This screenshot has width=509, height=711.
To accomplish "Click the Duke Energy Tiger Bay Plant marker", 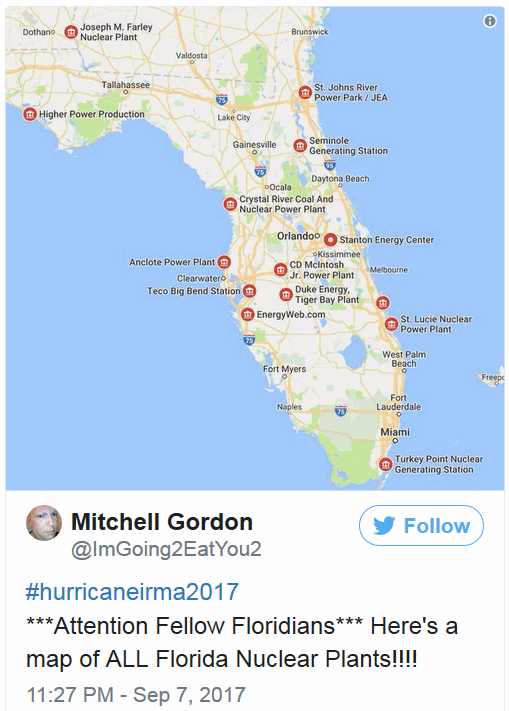I will (286, 294).
